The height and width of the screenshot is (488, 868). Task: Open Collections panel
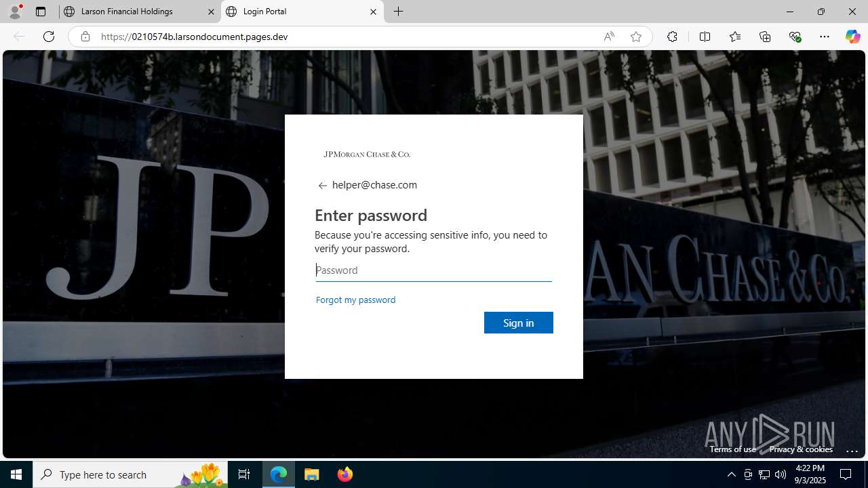point(765,37)
